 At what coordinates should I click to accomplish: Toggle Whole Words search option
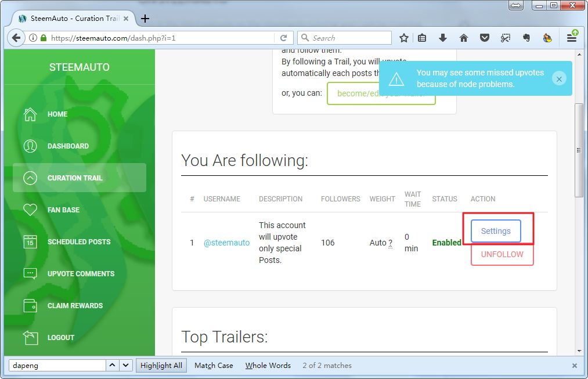pyautogui.click(x=268, y=365)
